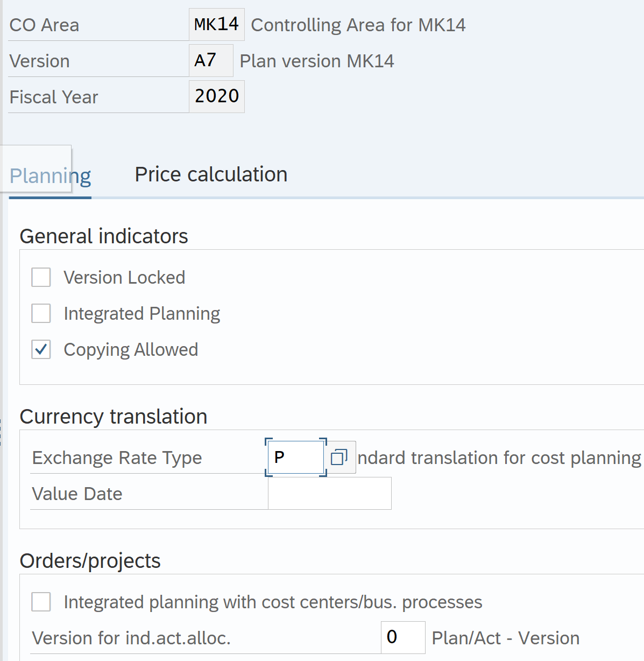
Task: Click the Plan version MK14 description text
Action: click(317, 61)
